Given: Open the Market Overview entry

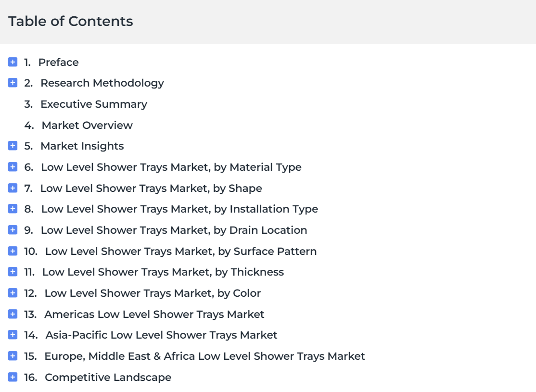Looking at the screenshot, I should 87,125.
